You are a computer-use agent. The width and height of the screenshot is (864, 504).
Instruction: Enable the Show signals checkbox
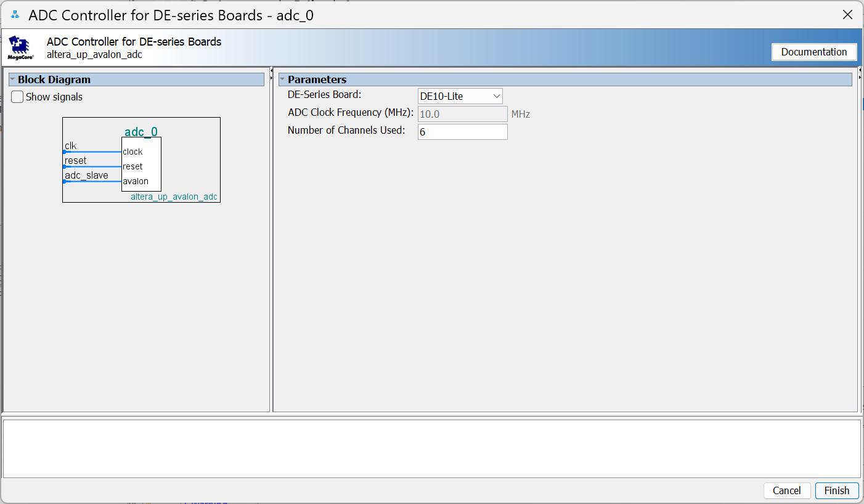point(18,97)
